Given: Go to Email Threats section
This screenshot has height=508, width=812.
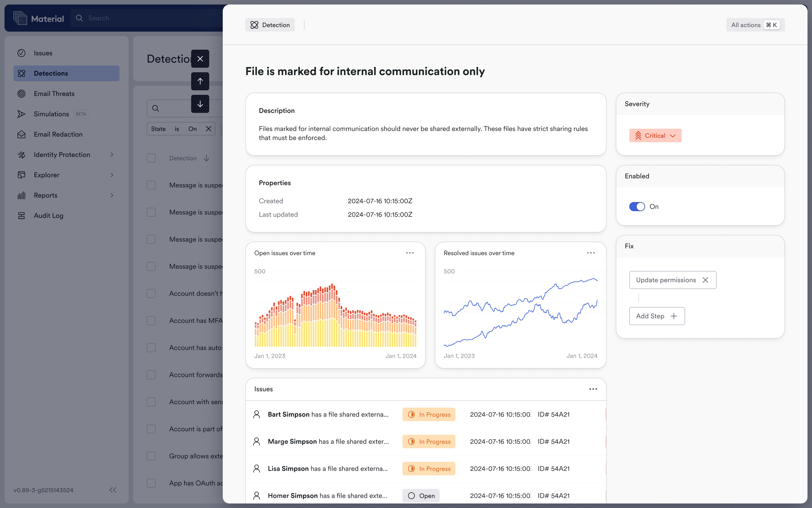Looking at the screenshot, I should pyautogui.click(x=67, y=94).
